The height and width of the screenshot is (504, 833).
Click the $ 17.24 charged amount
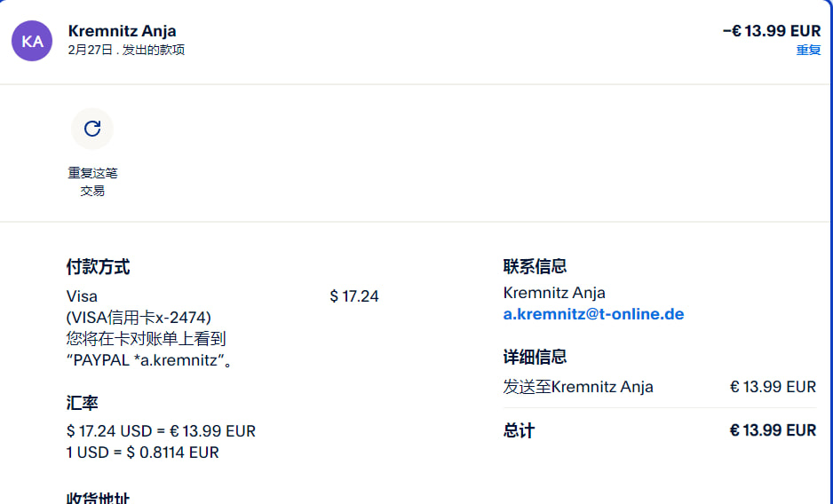click(353, 296)
